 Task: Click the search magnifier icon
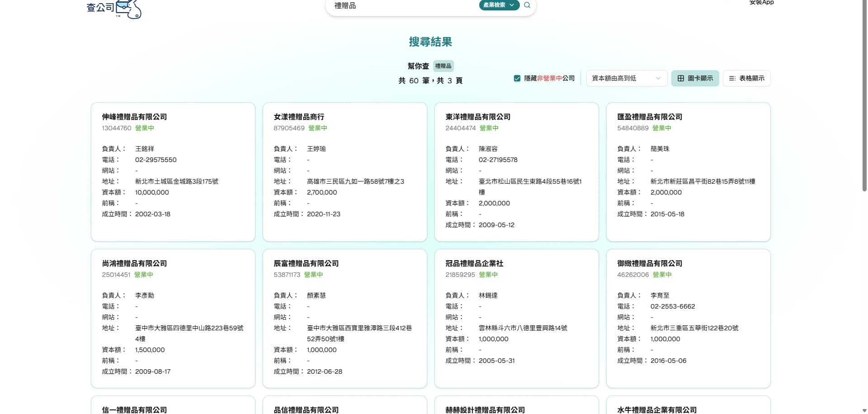coord(527,5)
